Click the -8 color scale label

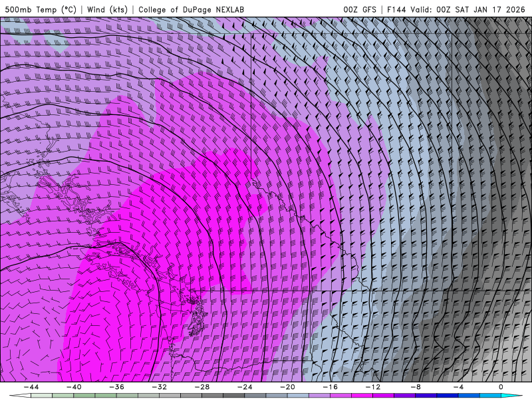tap(416, 387)
